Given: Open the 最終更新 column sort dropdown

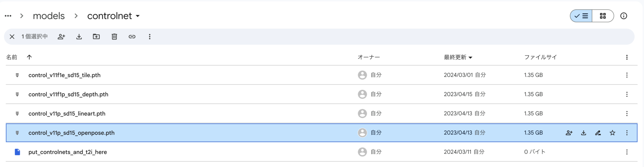Looking at the screenshot, I should (470, 57).
